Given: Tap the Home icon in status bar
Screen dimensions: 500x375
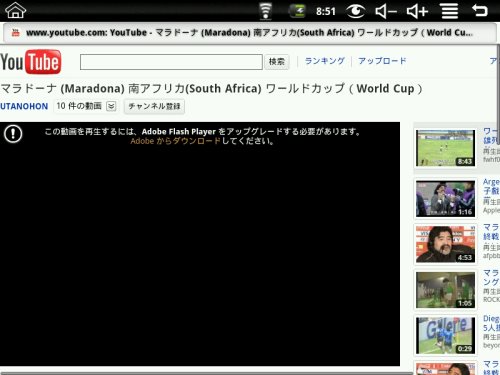Looking at the screenshot, I should (x=15, y=10).
